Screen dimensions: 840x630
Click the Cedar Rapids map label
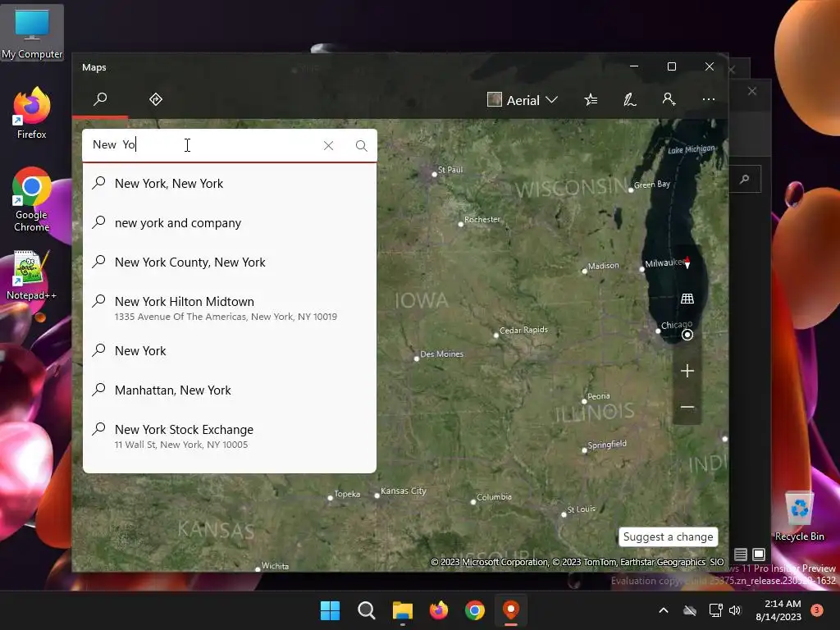pyautogui.click(x=523, y=330)
